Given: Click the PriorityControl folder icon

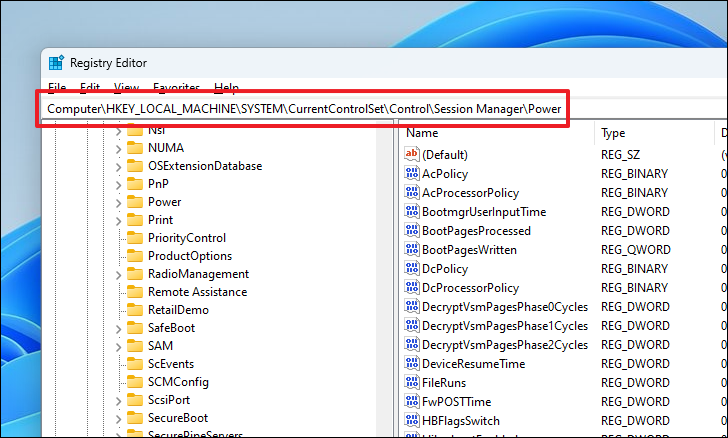Looking at the screenshot, I should coord(135,238).
